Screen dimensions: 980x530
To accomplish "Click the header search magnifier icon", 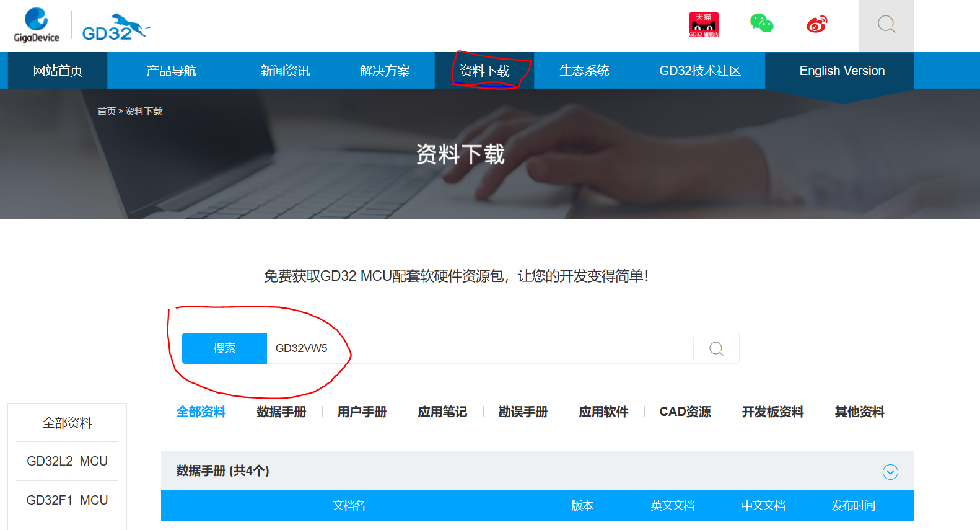I will tap(886, 25).
